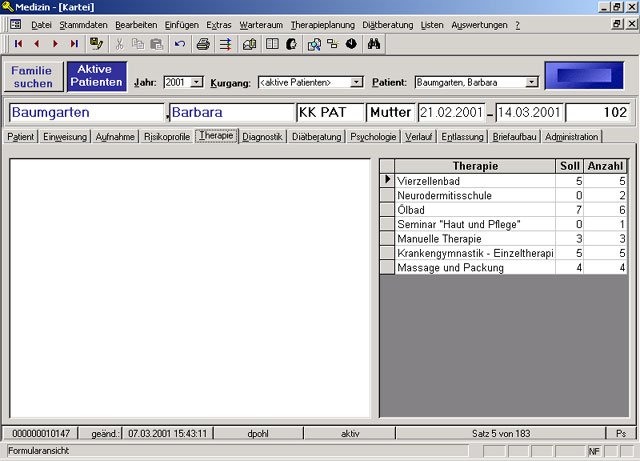Click the start date field 21.02.2001
640x461 pixels.
click(451, 112)
